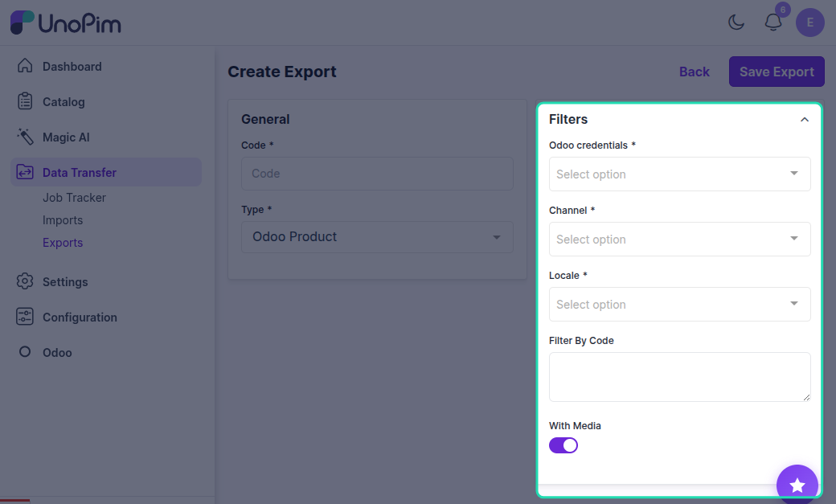836x504 pixels.
Task: Click the Configuration sliders icon
Action: (25, 316)
